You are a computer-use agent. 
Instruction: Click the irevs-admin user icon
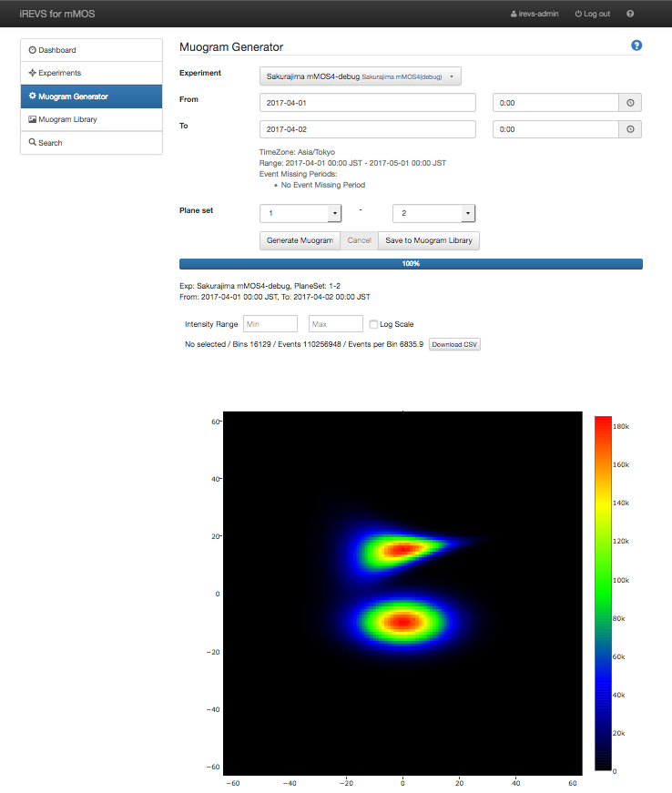(514, 15)
